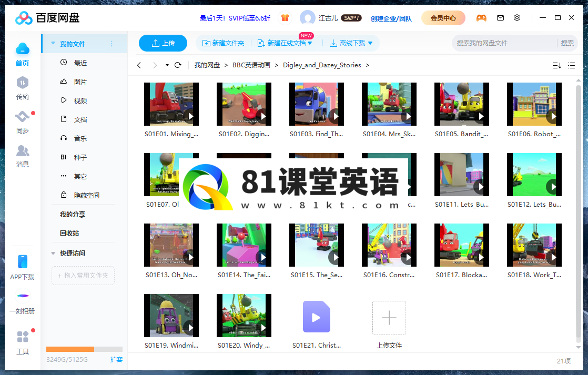The height and width of the screenshot is (375, 588).
Task: Click the BBC英语动画 breadcrumb
Action: (251, 65)
